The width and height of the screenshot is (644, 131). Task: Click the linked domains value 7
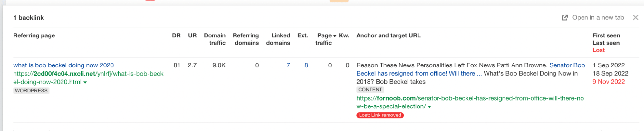tap(288, 65)
